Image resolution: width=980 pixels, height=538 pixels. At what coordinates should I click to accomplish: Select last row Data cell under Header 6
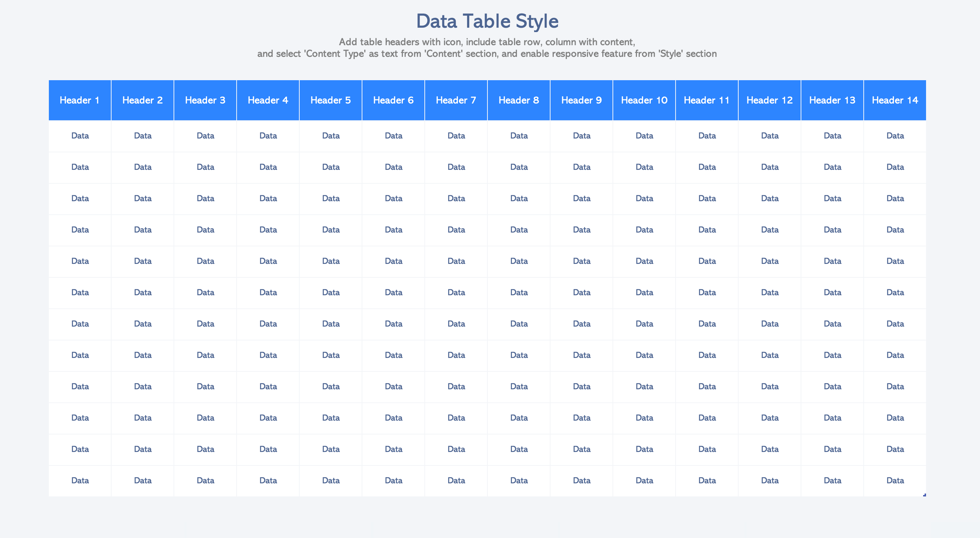coord(393,480)
